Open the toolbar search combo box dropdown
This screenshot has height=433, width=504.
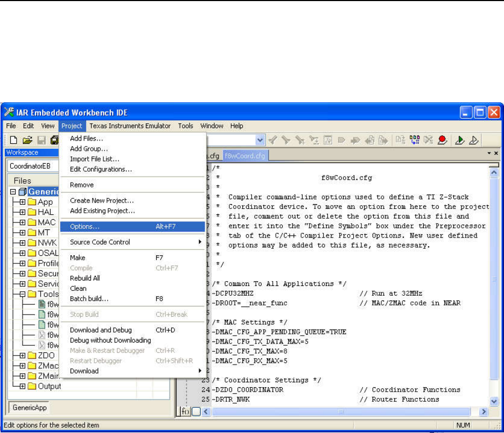260,140
